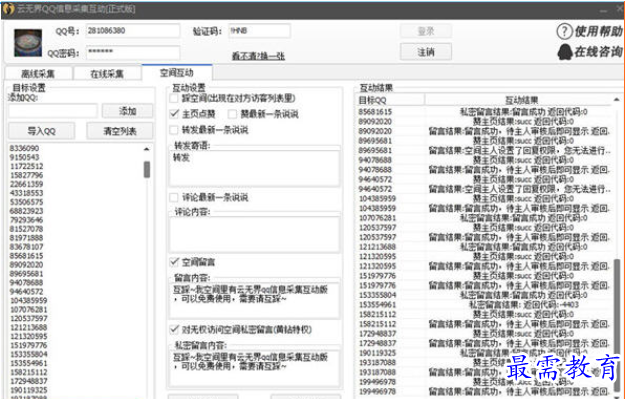Click the 清空列表 button
This screenshot has height=399, width=628.
[120, 131]
